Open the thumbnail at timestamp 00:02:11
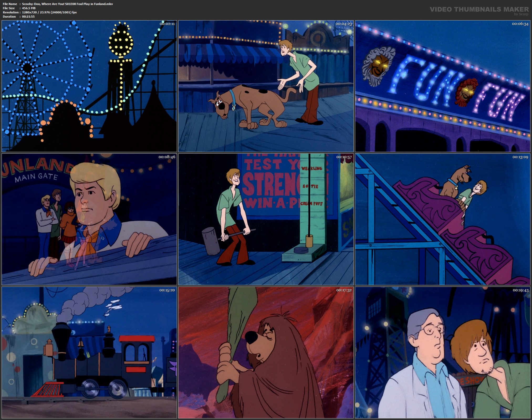Viewport: 532px width, 420px height. [89, 86]
